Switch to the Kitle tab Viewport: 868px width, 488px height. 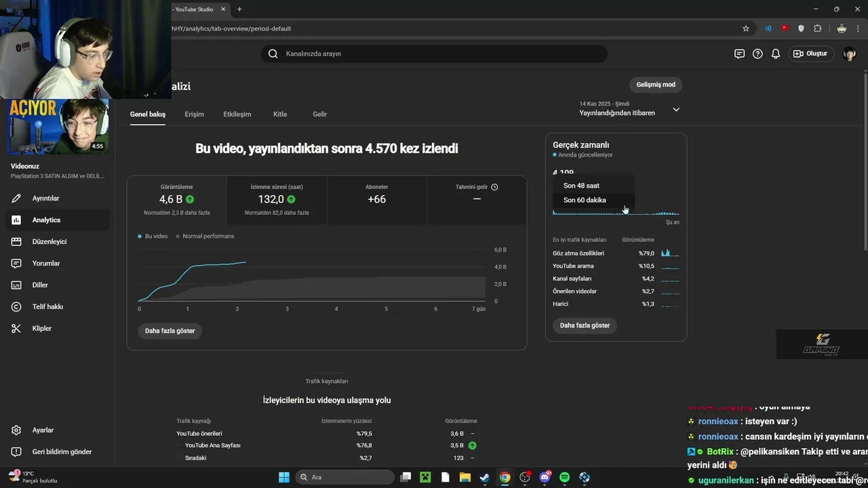pos(280,114)
